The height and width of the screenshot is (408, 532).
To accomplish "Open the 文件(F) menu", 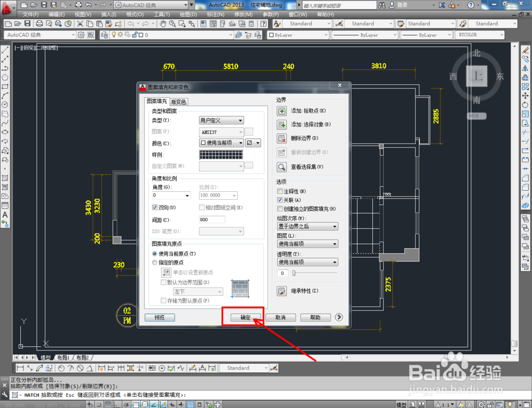I will tap(30, 14).
